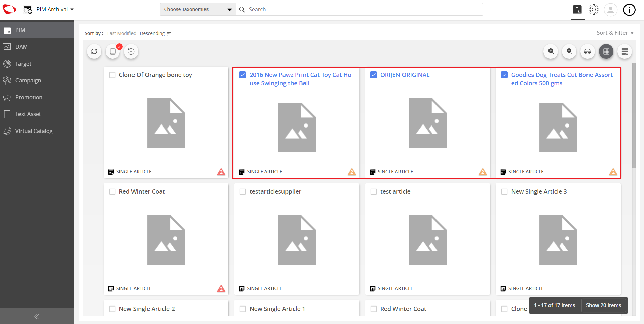Expand the PIM Archival dropdown arrow
644x324 pixels.
(72, 10)
